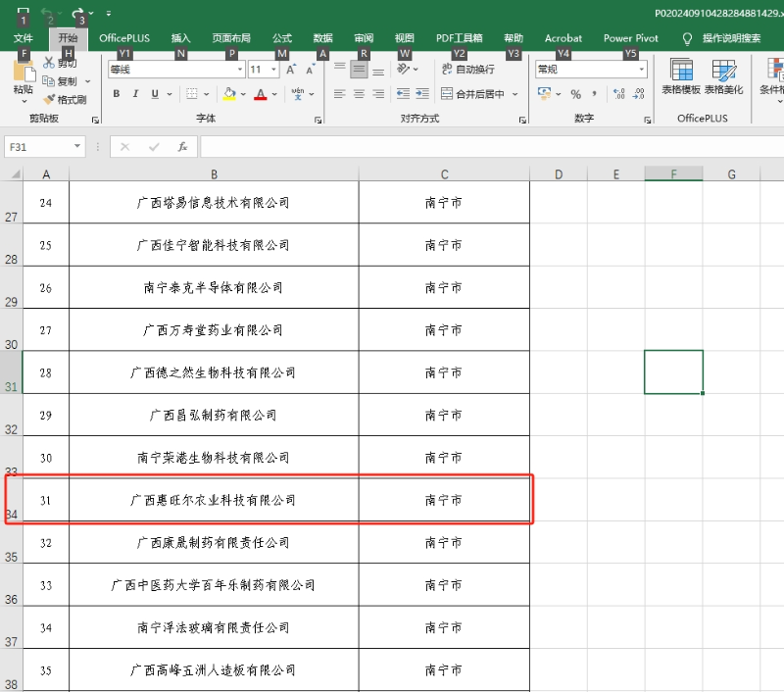
Task: Increase font size with the large A
Action: 291,70
